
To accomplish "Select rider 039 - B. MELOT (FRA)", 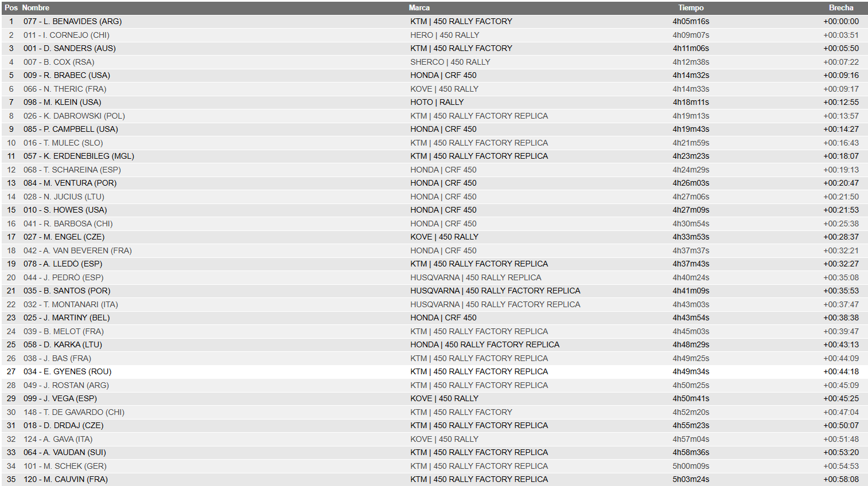I will 64,331.
